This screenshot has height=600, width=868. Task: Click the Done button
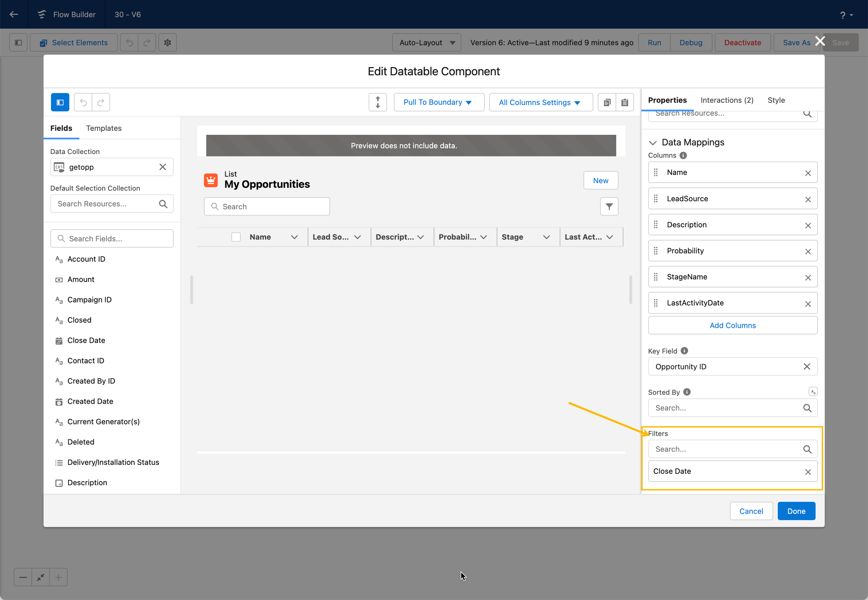point(796,511)
